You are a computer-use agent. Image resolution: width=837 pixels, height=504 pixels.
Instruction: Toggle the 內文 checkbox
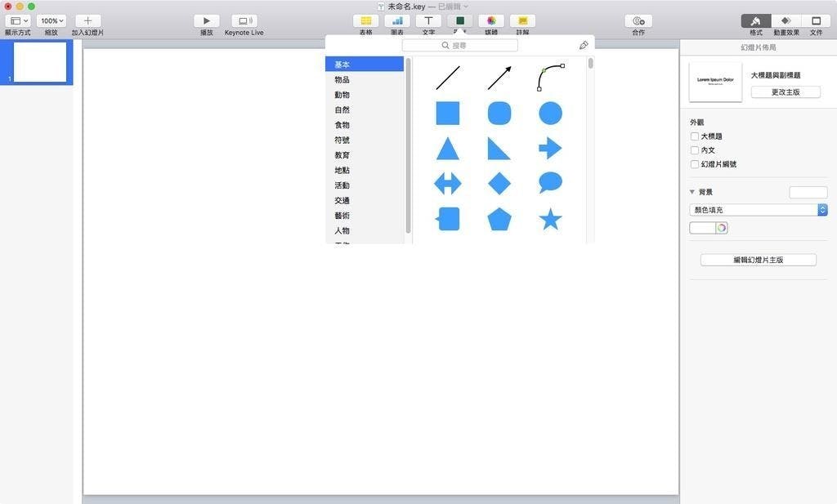695,150
